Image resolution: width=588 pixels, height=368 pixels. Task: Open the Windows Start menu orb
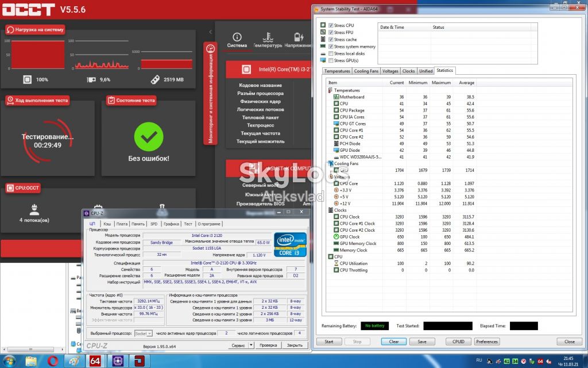tap(9, 361)
